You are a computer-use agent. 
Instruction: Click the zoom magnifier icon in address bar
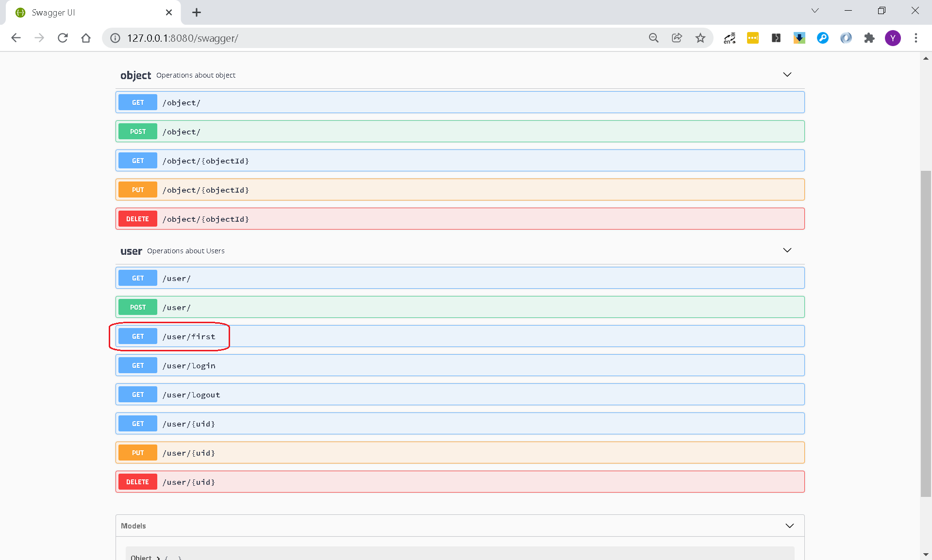pyautogui.click(x=653, y=38)
